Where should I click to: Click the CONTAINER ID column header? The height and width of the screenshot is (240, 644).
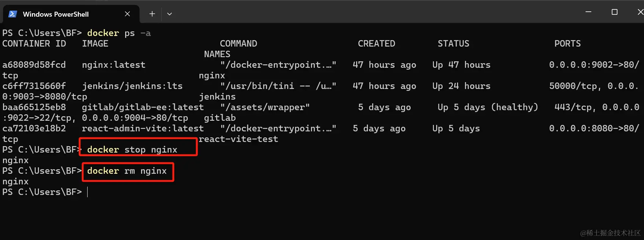point(34,44)
